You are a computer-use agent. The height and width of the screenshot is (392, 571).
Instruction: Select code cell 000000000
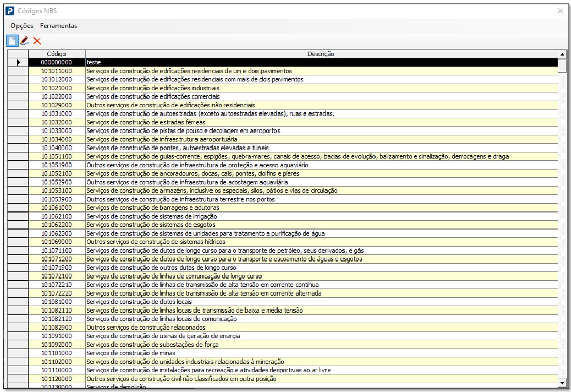tap(57, 62)
